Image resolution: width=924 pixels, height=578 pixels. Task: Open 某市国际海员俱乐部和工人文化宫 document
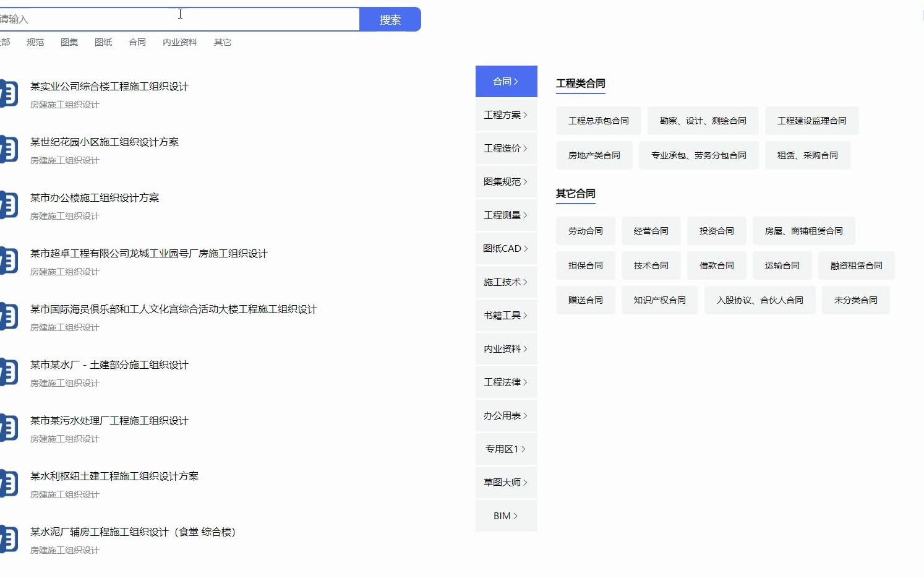pos(174,309)
